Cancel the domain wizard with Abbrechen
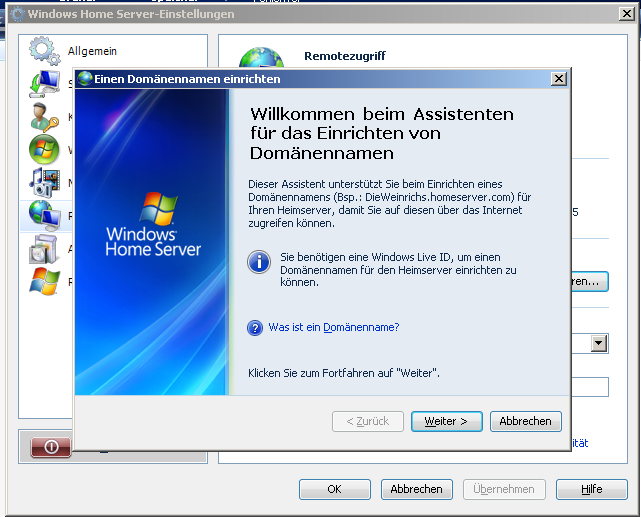The height and width of the screenshot is (517, 641). point(525,421)
